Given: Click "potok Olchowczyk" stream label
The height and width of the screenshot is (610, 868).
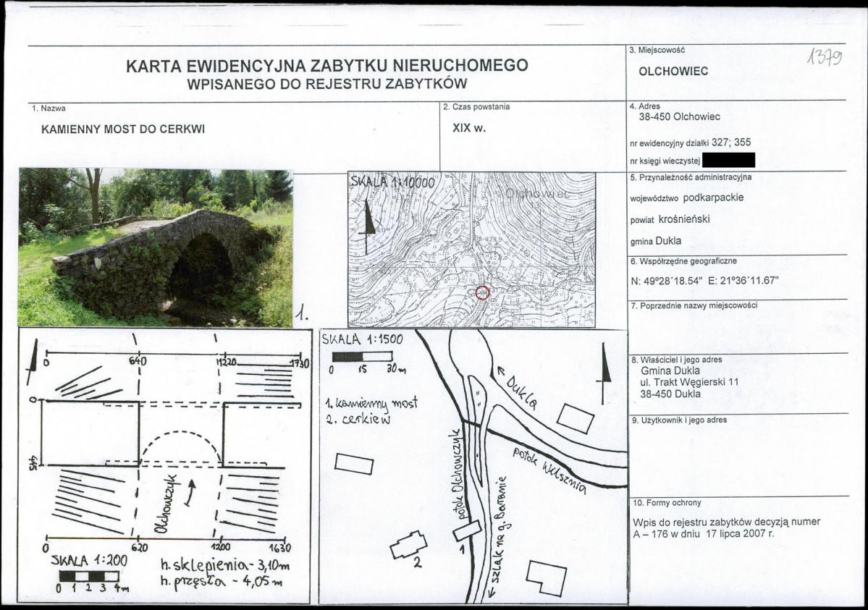Looking at the screenshot, I should pos(457,475).
